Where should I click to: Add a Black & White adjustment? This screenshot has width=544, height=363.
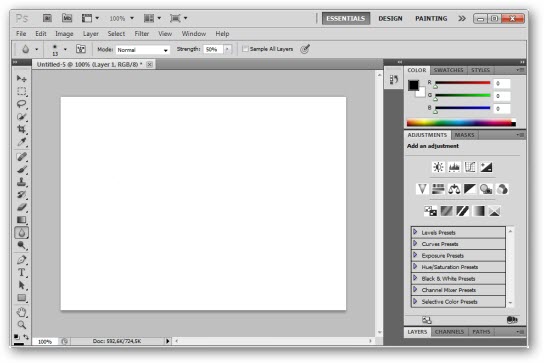pyautogui.click(x=470, y=189)
